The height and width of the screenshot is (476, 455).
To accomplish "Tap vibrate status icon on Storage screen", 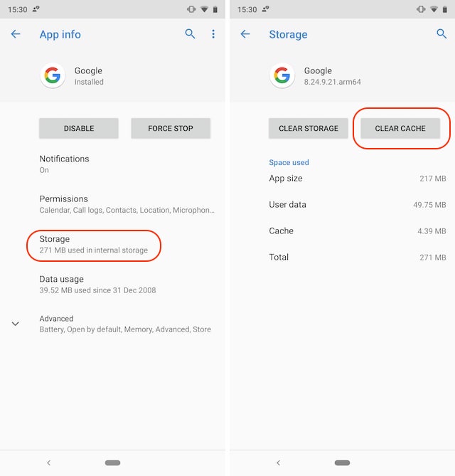I will [x=421, y=9].
